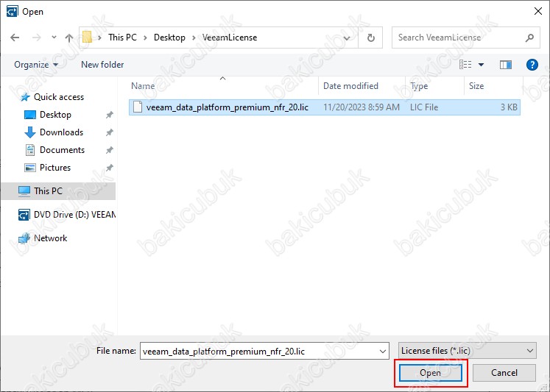This screenshot has width=550, height=392.
Task: Refresh the VeeamLicense folder view
Action: coord(371,38)
